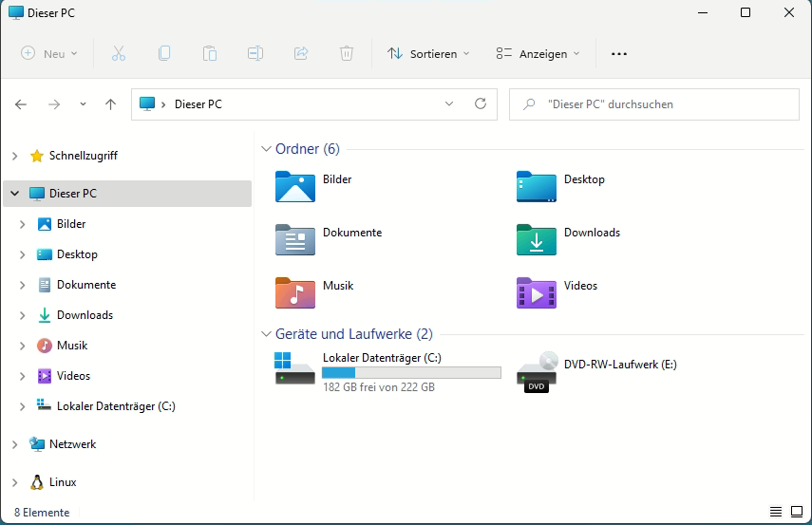Click the PC icon in address bar
The image size is (812, 525).
pyautogui.click(x=147, y=104)
